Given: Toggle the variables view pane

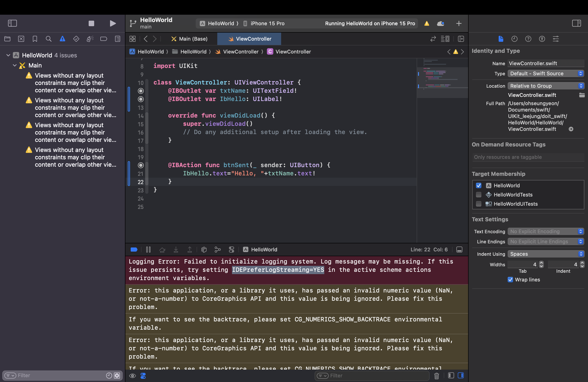Looking at the screenshot, I should (451, 375).
